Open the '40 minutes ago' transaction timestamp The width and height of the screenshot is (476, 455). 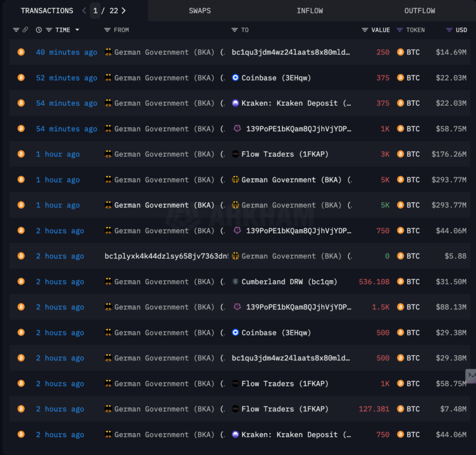pos(67,52)
